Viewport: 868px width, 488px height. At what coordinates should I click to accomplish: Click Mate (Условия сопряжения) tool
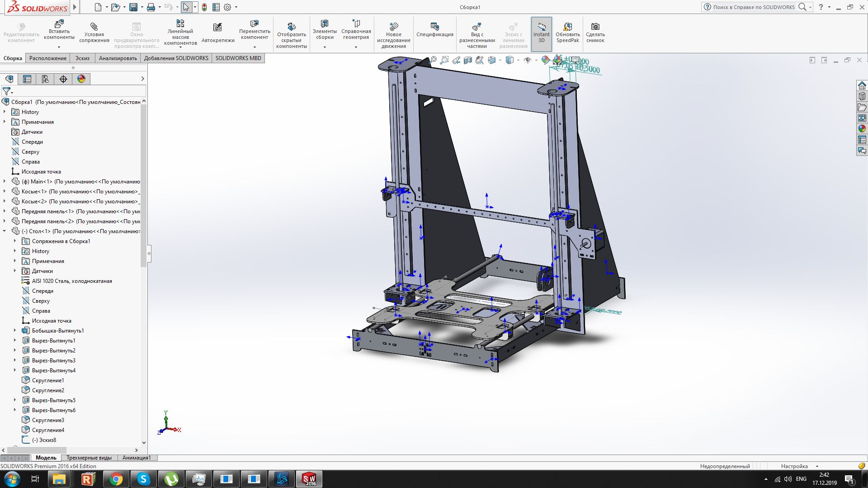click(x=94, y=32)
